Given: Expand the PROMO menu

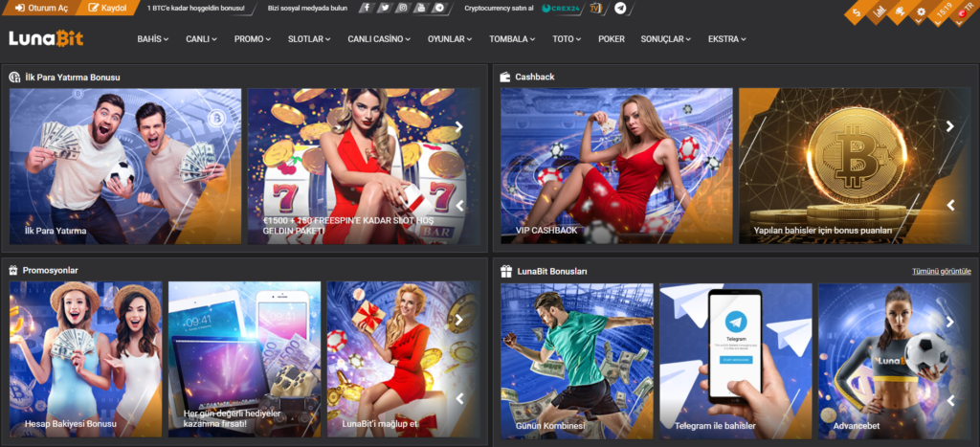Looking at the screenshot, I should pos(253,38).
